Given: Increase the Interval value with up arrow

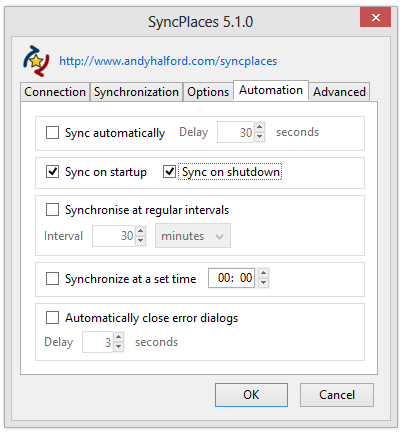Looking at the screenshot, I should point(141,231).
